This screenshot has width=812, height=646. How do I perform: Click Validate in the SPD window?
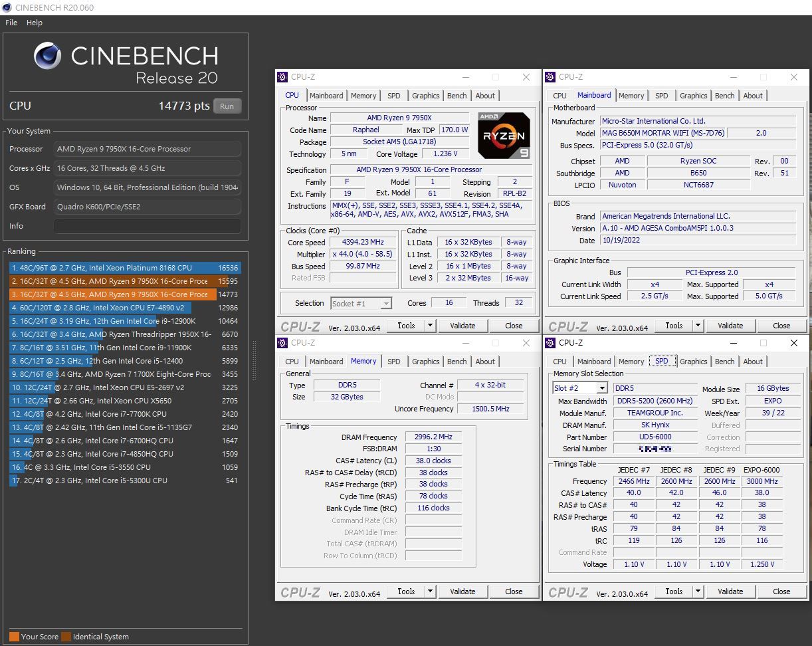pyautogui.click(x=730, y=592)
